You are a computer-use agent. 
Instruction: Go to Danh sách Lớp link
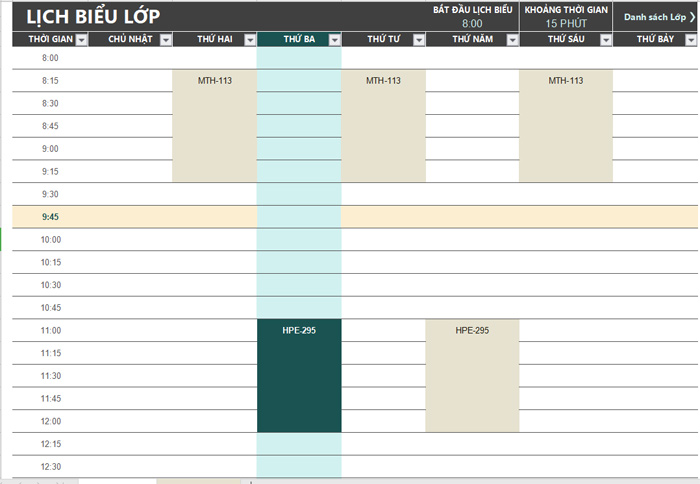[x=654, y=17]
